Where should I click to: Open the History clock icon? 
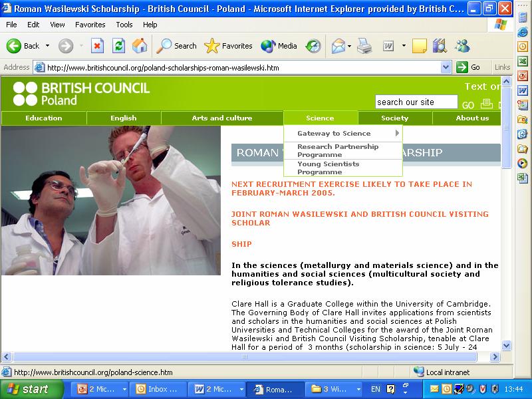click(313, 46)
